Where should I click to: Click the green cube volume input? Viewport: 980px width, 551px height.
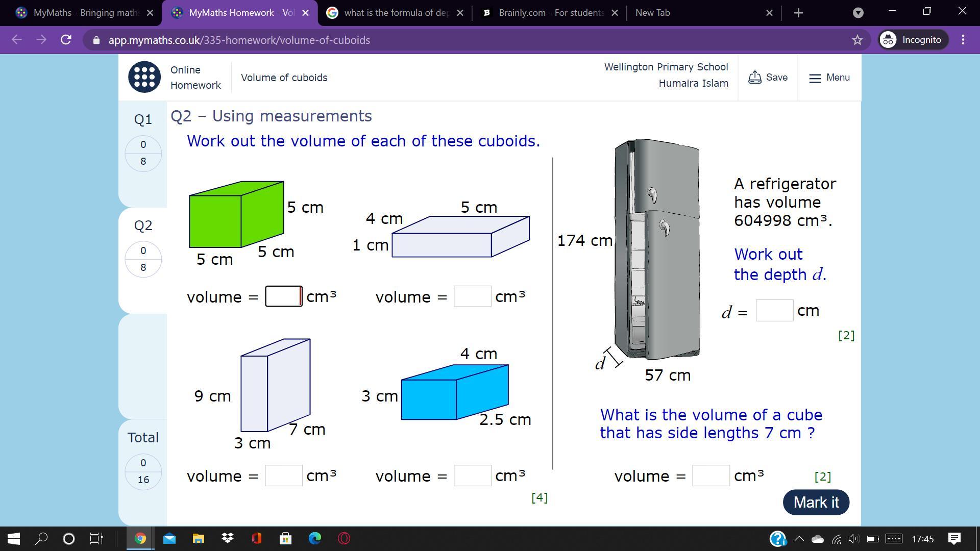(x=283, y=296)
